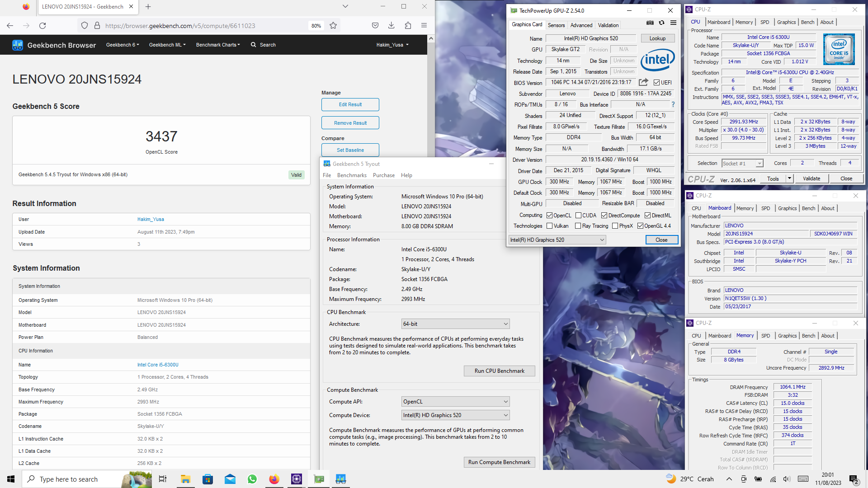Screen dimensions: 868x488
Task: Click Run Compute Benchmark button
Action: (x=500, y=462)
